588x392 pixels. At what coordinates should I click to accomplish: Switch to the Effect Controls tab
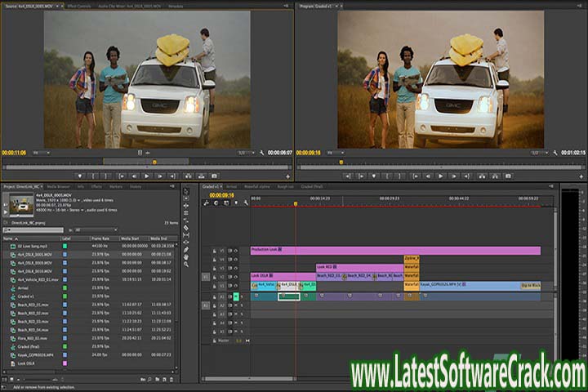click(x=78, y=7)
